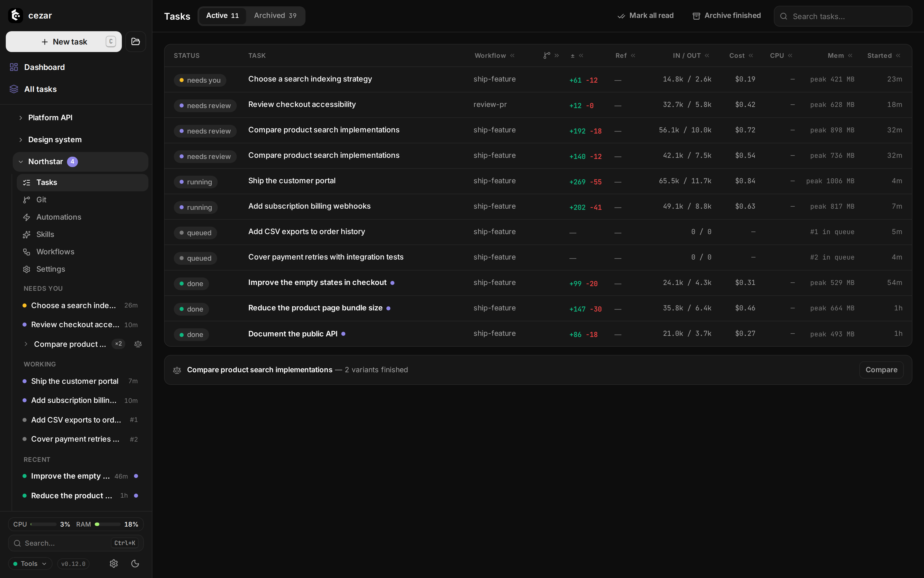Screen dimensions: 924x578
Task: Open the Tools dropdown
Action: point(30,564)
